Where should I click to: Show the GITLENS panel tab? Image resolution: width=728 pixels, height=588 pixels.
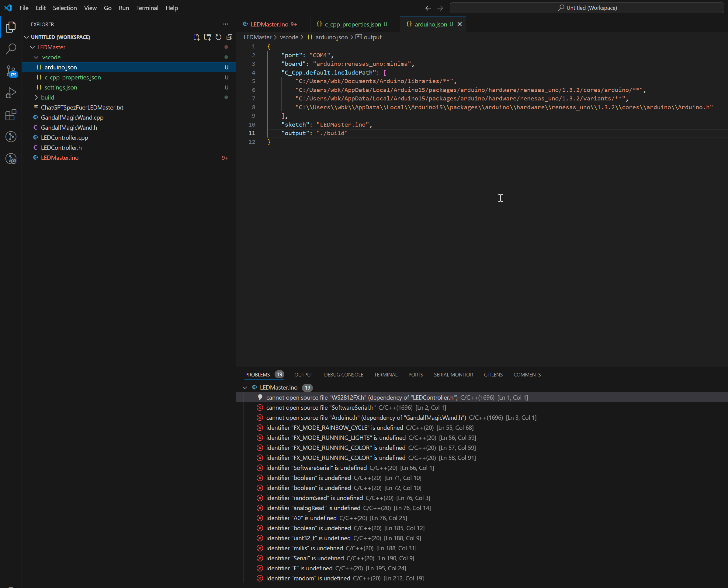coord(493,375)
